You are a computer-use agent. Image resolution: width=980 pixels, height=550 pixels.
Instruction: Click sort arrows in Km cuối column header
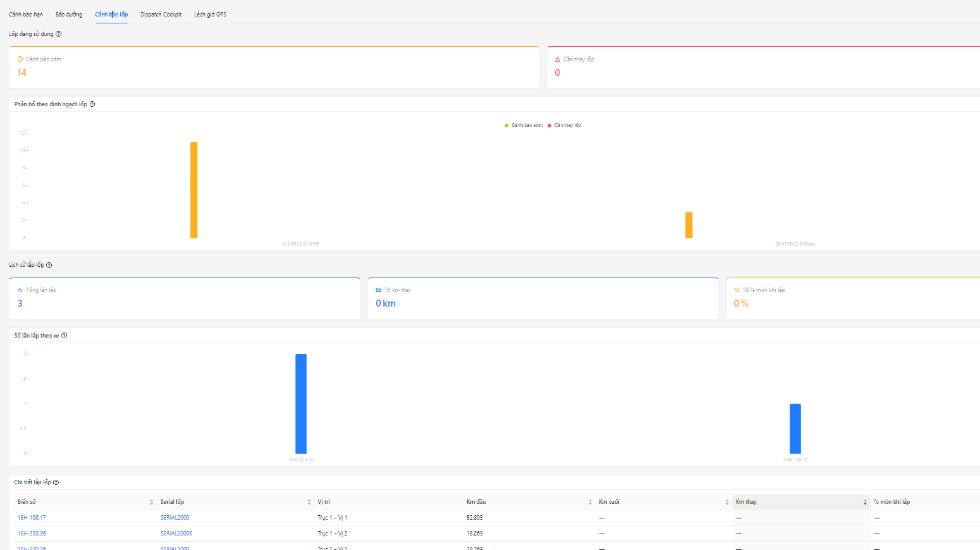[727, 502]
